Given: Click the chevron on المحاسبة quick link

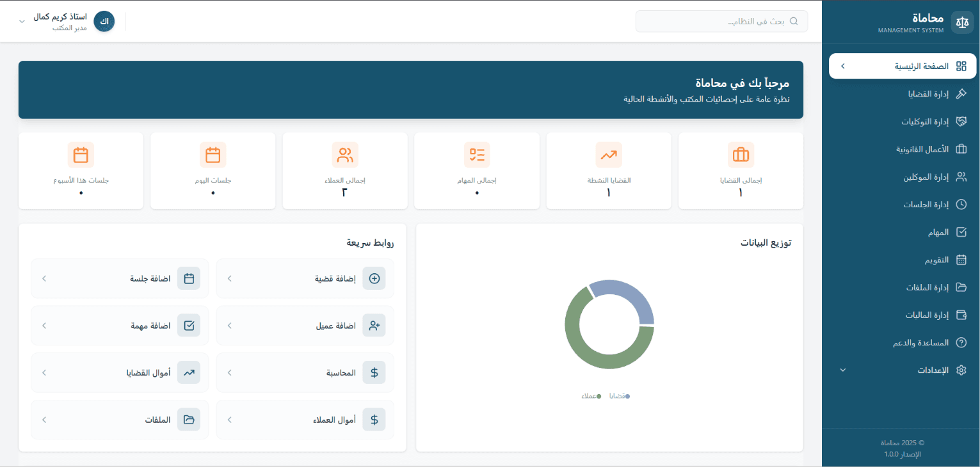Looking at the screenshot, I should (x=230, y=372).
